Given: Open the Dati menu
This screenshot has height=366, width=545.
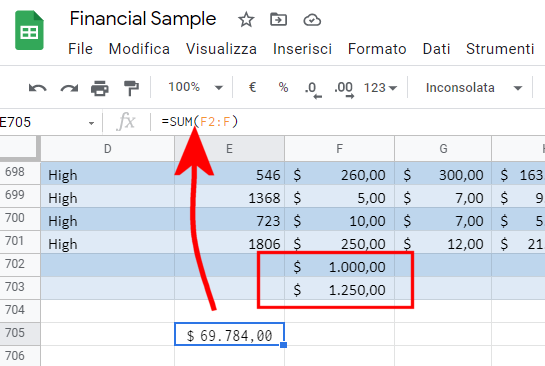Looking at the screenshot, I should coord(436,49).
